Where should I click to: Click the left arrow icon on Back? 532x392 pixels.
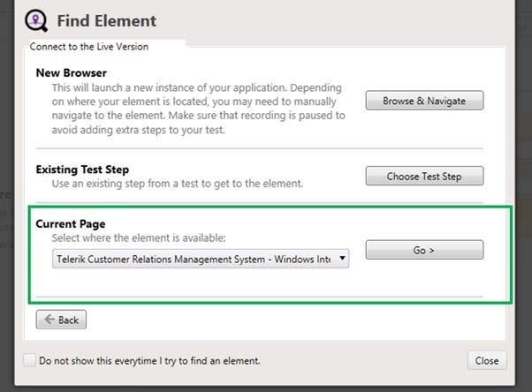(48, 320)
